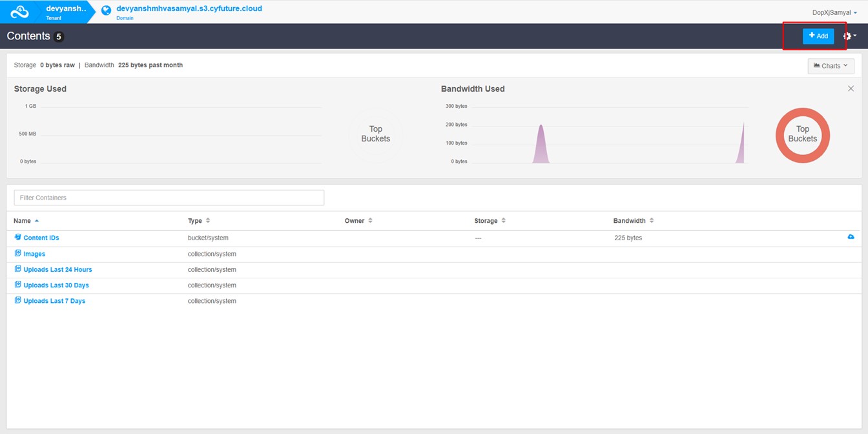
Task: Expand the Charts dropdown
Action: 831,66
